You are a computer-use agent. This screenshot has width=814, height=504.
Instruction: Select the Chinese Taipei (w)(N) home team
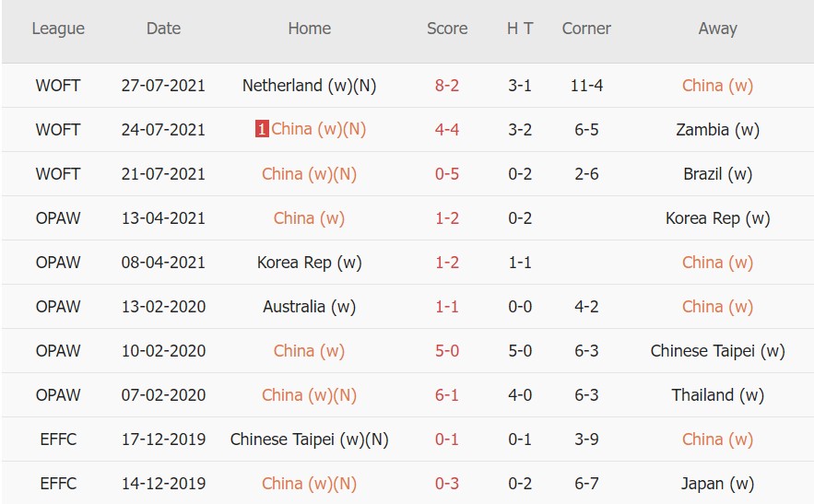point(310,440)
